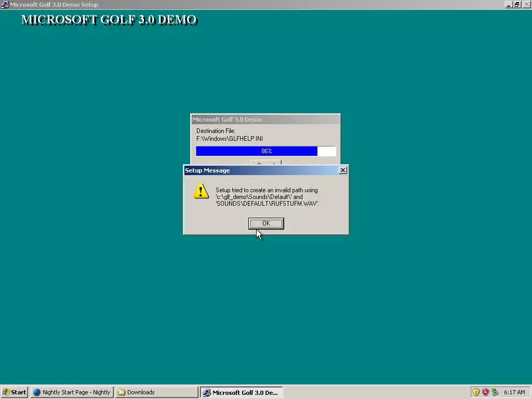Viewport: 532px width, 399px height.
Task: Click the Downloads folder icon in taskbar
Action: pyautogui.click(x=121, y=392)
